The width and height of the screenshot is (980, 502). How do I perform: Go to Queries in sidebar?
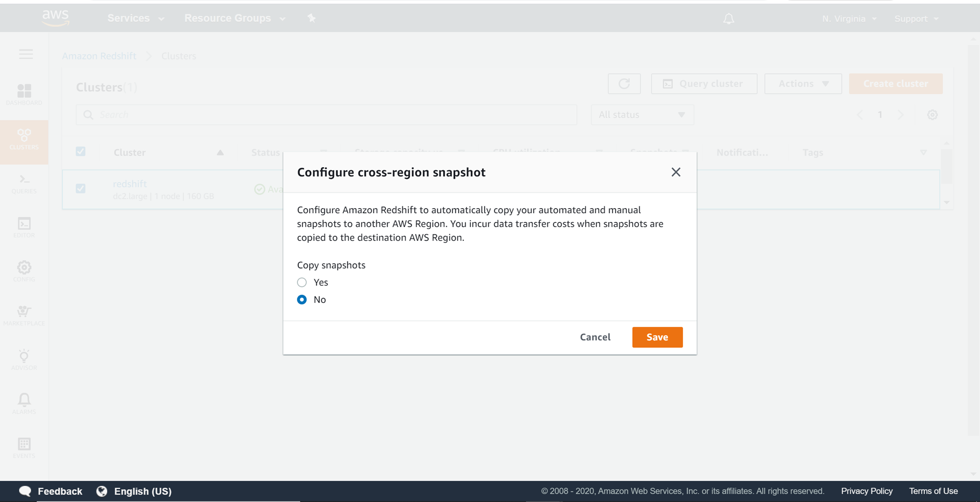click(x=24, y=184)
